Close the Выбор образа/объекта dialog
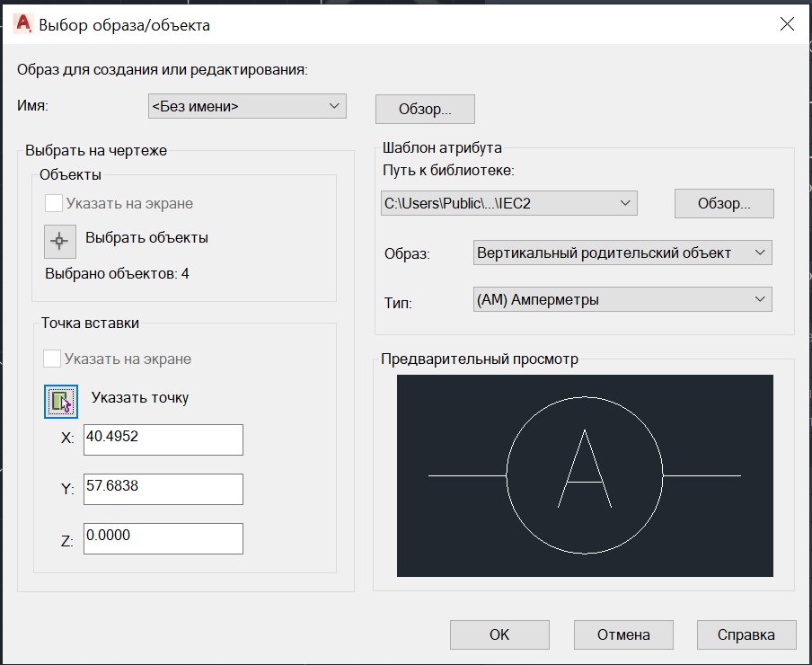The image size is (812, 665). (x=787, y=24)
